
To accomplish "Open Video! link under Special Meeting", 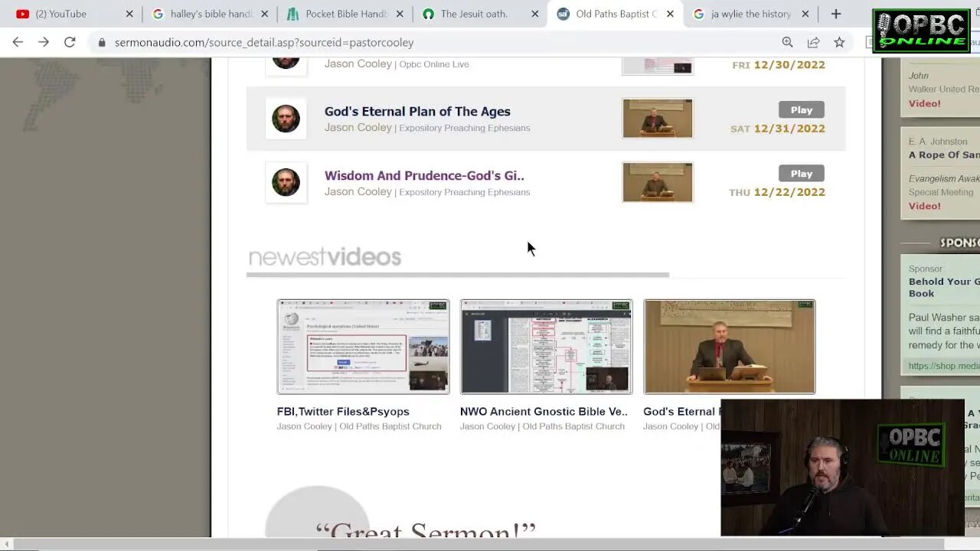I will tap(925, 206).
